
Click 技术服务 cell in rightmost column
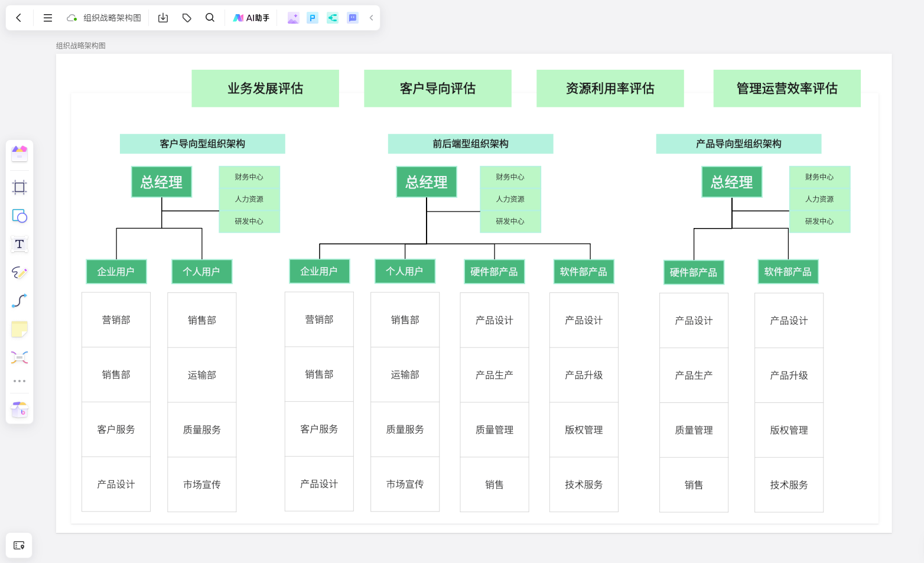coord(789,485)
